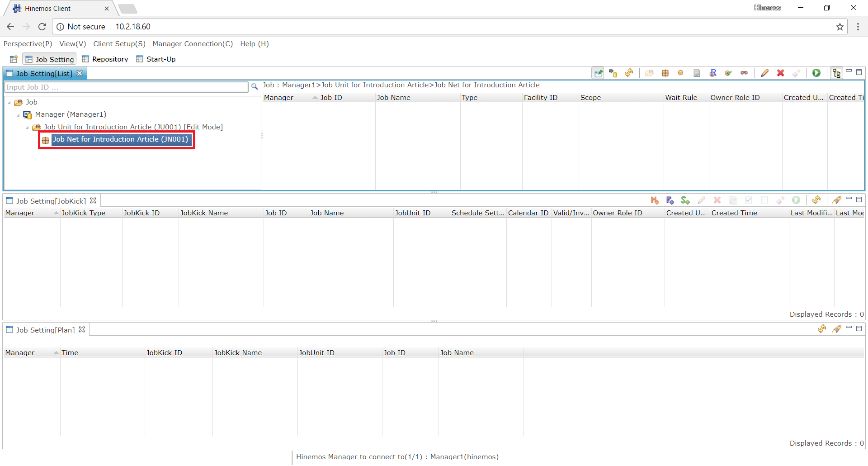Sort job list by Facility ID column
Screen dimensions: 868x466
click(550, 97)
